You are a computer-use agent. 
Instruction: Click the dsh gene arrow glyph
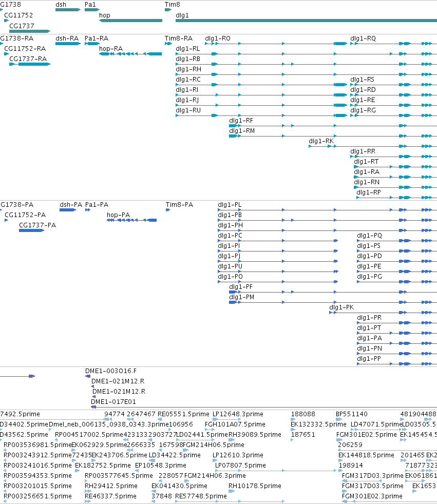tap(68, 10)
